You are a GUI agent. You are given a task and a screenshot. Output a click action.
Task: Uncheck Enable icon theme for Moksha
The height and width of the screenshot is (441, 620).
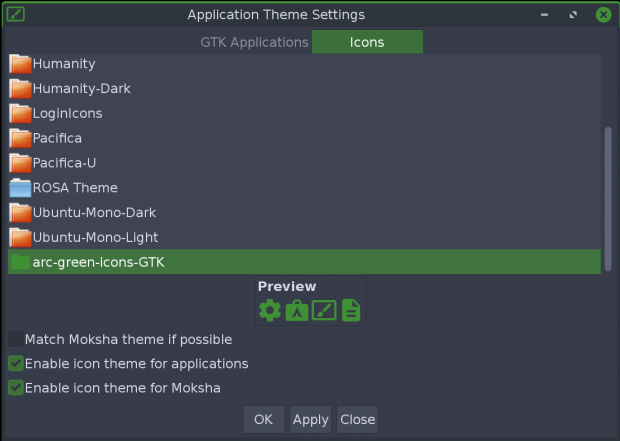pyautogui.click(x=16, y=388)
